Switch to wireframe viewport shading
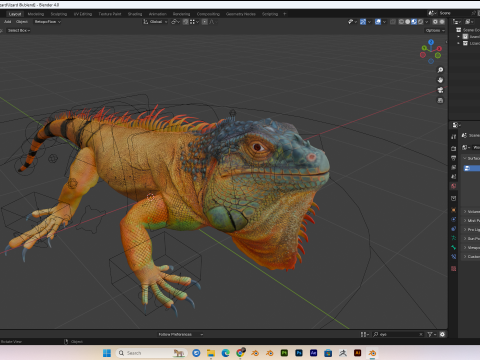 pyautogui.click(x=401, y=22)
